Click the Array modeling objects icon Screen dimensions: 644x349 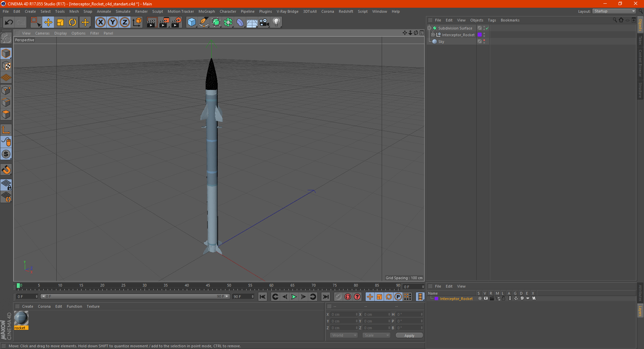click(228, 22)
